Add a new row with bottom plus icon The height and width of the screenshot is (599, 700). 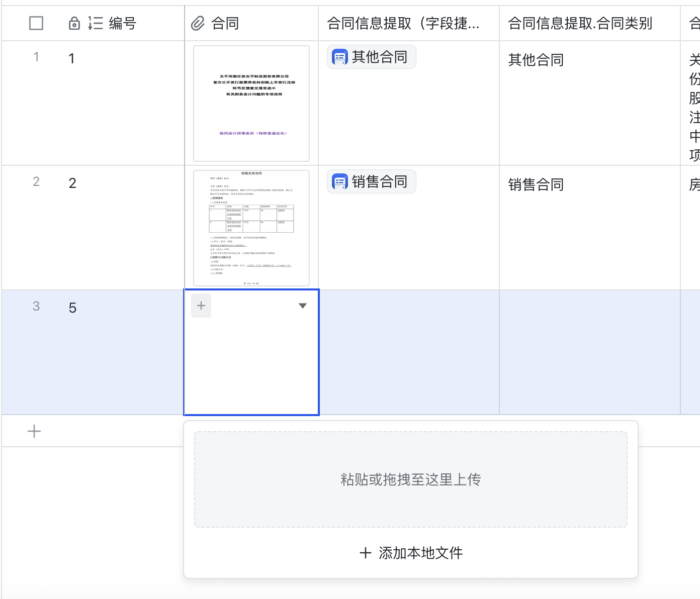(34, 431)
